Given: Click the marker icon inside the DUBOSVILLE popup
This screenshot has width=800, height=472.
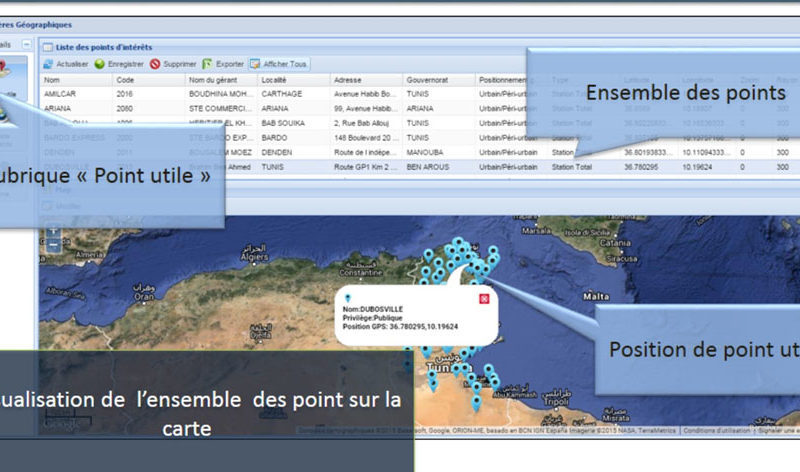Looking at the screenshot, I should (347, 299).
